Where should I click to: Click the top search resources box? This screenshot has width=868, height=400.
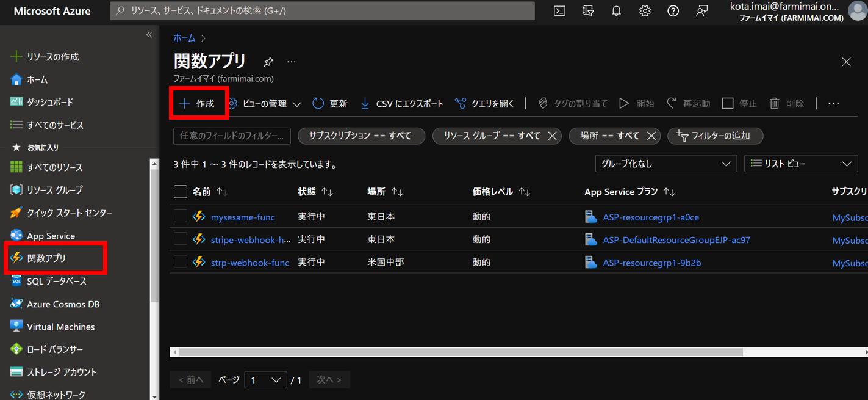[x=322, y=11]
